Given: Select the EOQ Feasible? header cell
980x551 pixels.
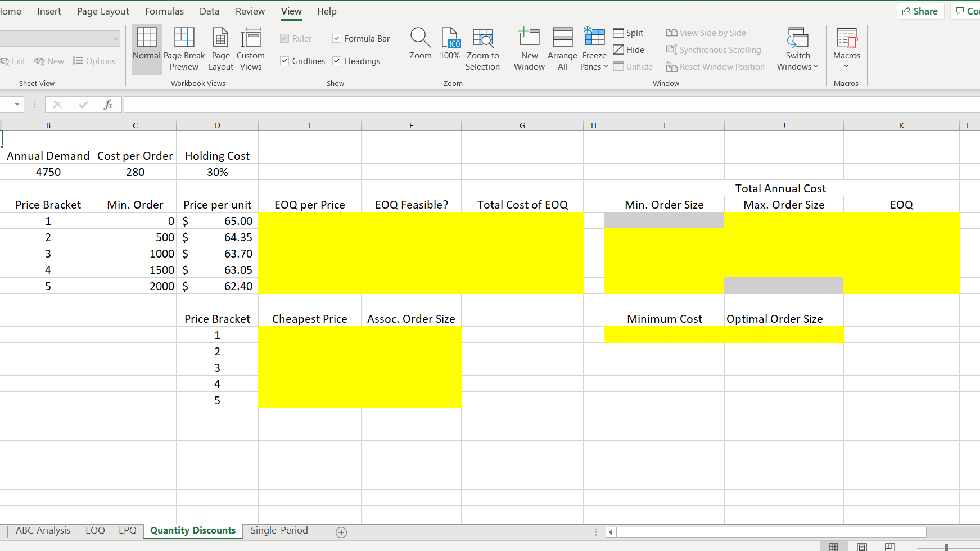Looking at the screenshot, I should click(x=411, y=205).
